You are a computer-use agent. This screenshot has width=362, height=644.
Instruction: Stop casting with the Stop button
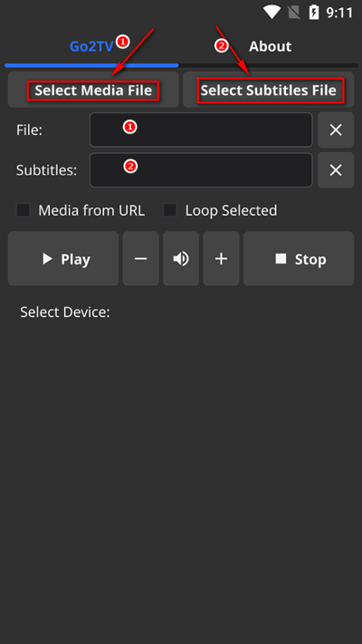coord(299,258)
